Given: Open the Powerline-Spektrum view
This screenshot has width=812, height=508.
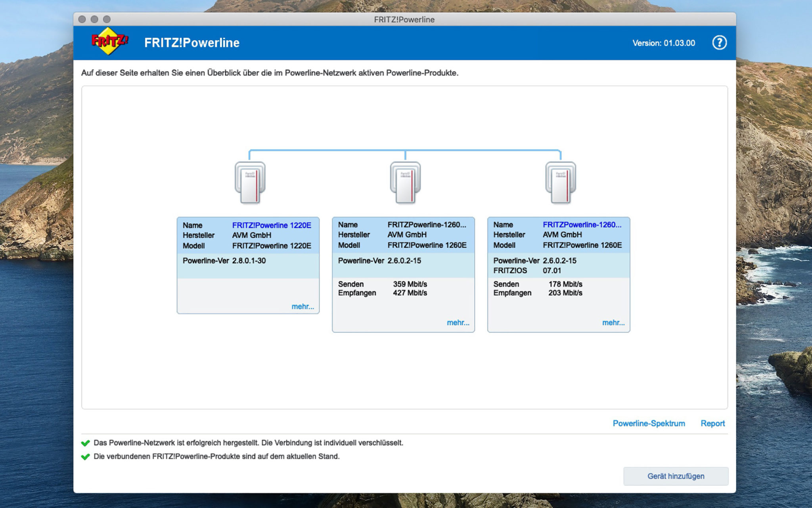Looking at the screenshot, I should point(649,423).
